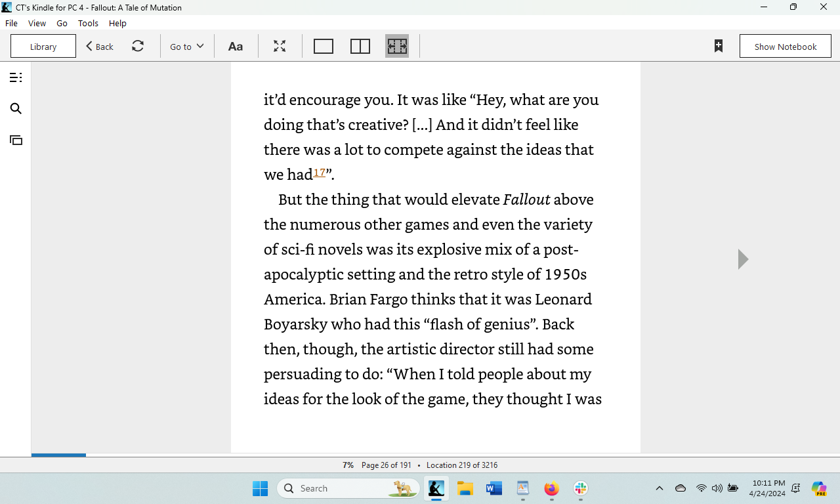Open Firefox from the taskbar
This screenshot has height=504, width=840.
pyautogui.click(x=552, y=488)
